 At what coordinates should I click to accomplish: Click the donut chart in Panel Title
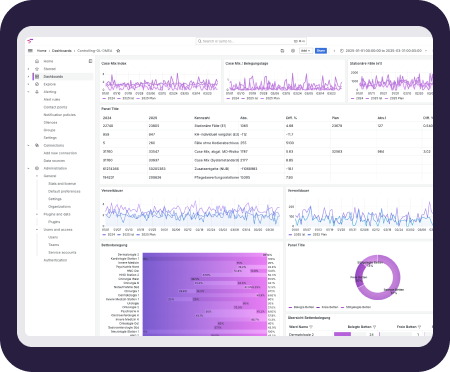(x=378, y=277)
